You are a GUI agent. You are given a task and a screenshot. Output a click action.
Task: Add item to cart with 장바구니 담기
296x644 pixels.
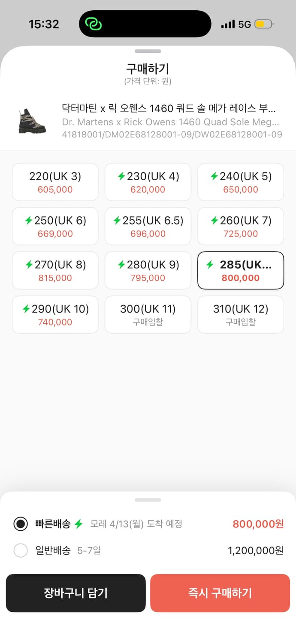76,593
